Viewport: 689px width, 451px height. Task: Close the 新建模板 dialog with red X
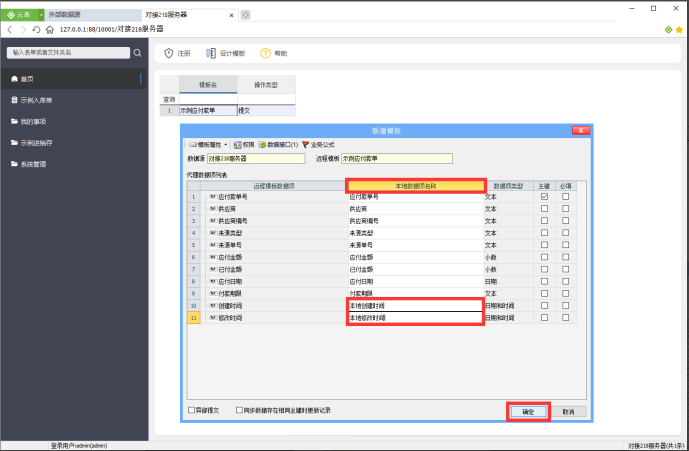coord(581,131)
